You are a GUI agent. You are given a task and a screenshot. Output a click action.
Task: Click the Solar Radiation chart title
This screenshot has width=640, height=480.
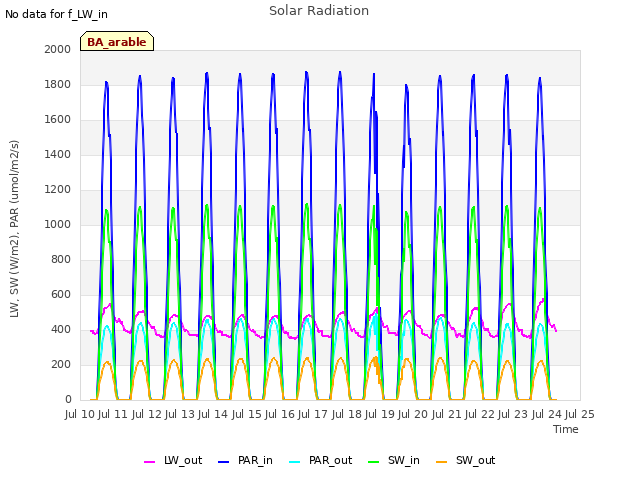tap(319, 11)
